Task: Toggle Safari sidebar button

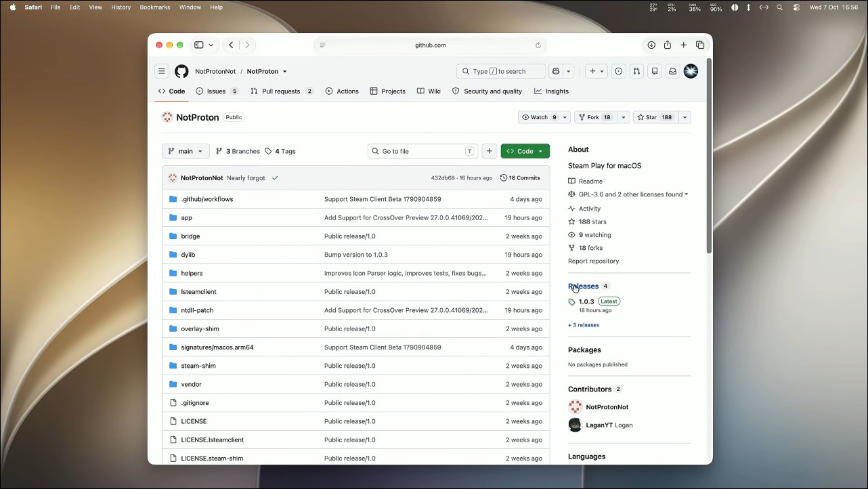Action: pos(199,45)
